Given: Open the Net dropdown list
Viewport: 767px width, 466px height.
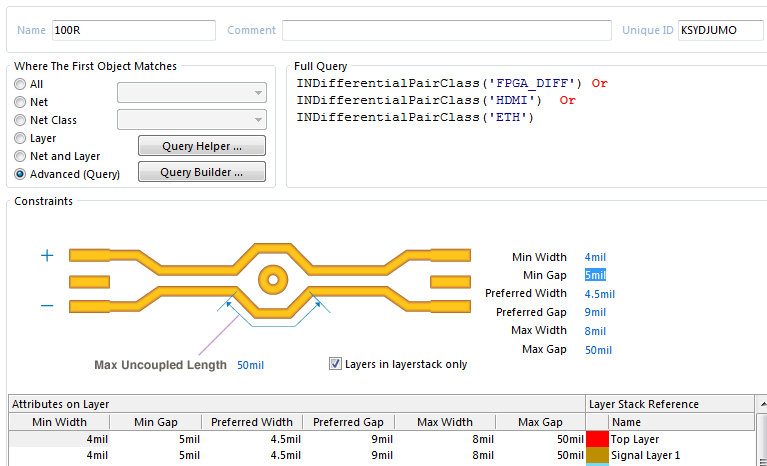Looking at the screenshot, I should pyautogui.click(x=192, y=93).
